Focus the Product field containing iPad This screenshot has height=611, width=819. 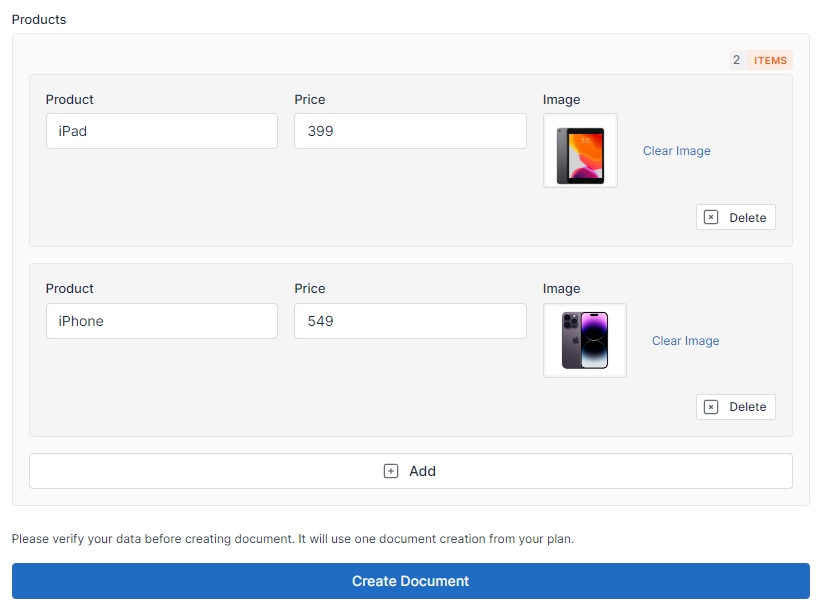[161, 131]
